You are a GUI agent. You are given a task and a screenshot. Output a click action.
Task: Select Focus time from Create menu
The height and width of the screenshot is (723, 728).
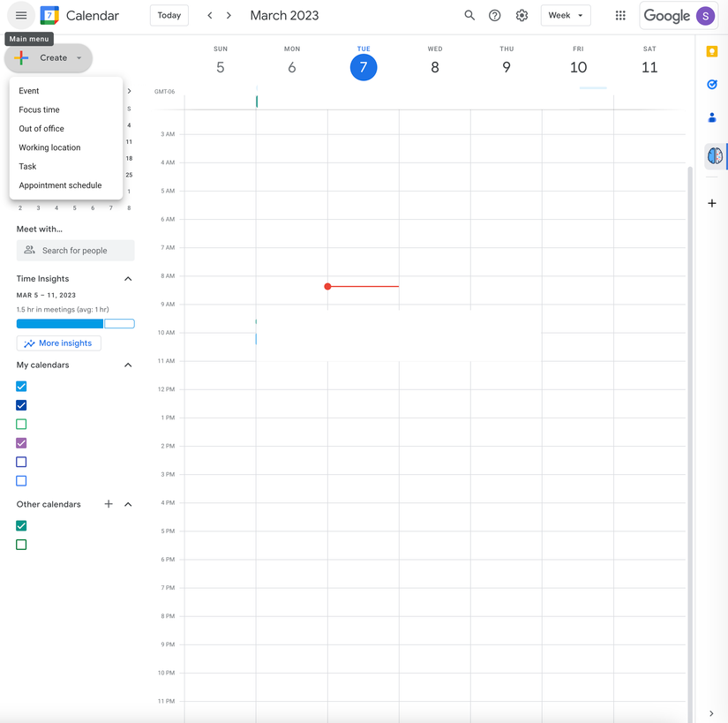coord(40,109)
